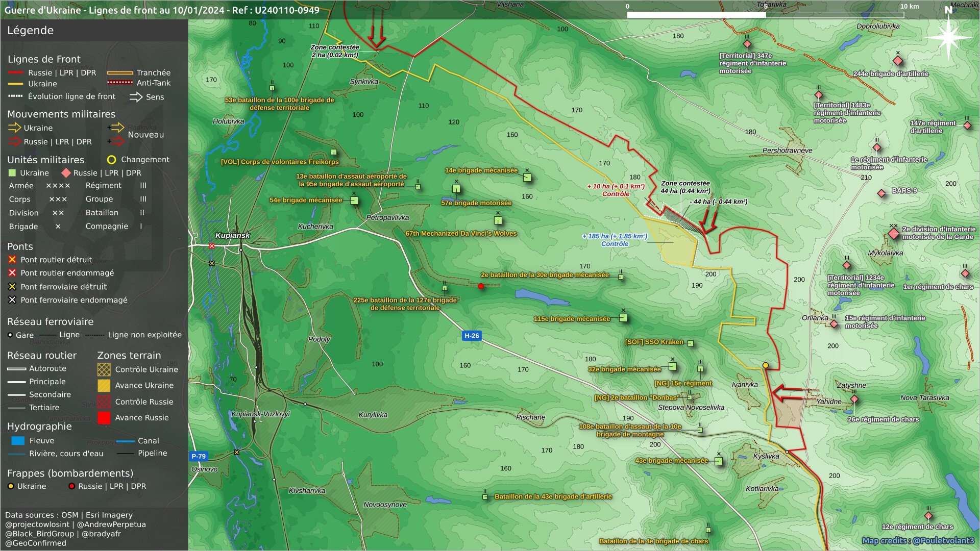Click the 'Map credits : @Pouletvolant3' text
980x551 pixels.
click(918, 541)
